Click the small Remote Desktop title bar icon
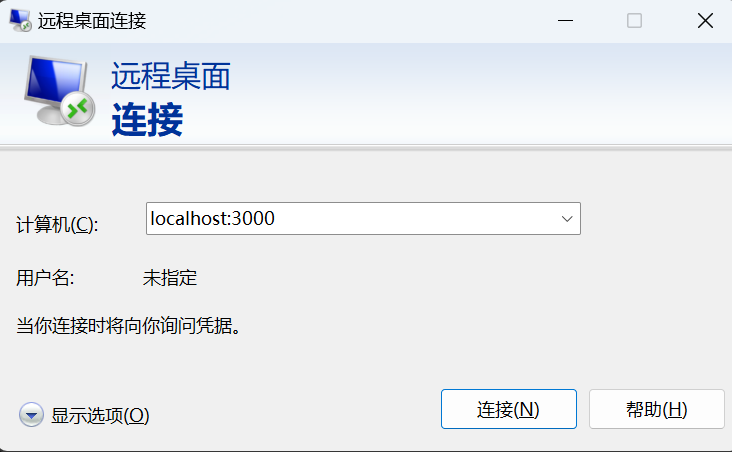 point(20,20)
